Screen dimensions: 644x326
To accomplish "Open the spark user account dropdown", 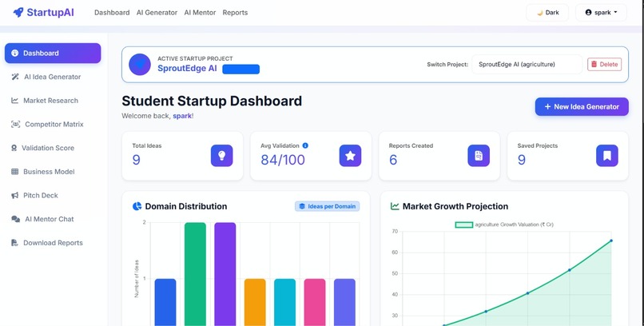I will pos(602,13).
